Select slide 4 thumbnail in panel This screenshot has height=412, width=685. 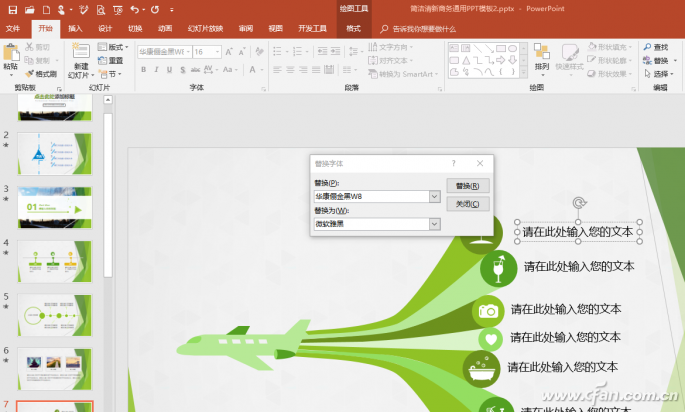(x=55, y=261)
